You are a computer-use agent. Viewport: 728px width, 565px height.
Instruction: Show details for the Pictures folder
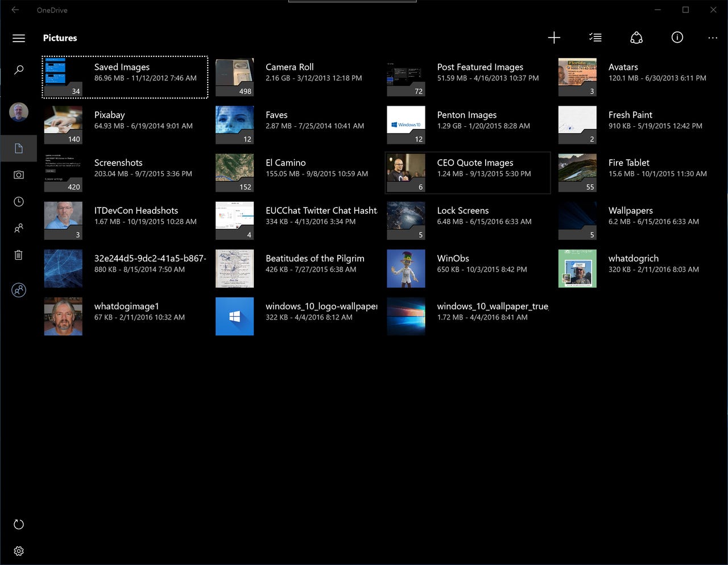click(677, 38)
